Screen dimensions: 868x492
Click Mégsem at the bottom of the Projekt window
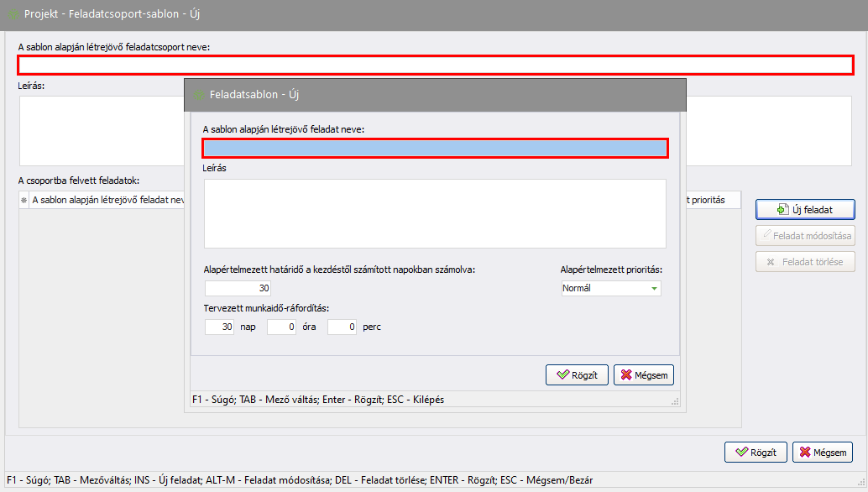[823, 452]
